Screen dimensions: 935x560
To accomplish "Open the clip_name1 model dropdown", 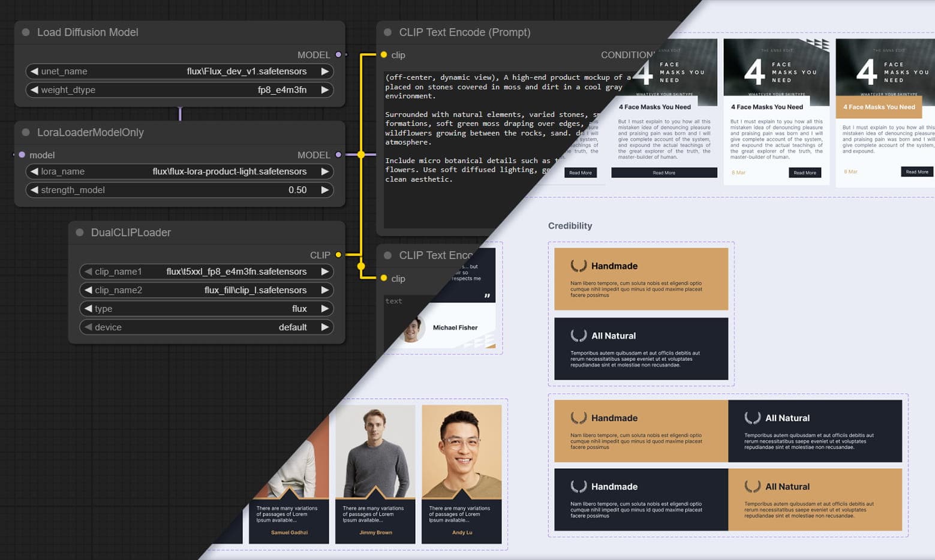I will [x=206, y=272].
